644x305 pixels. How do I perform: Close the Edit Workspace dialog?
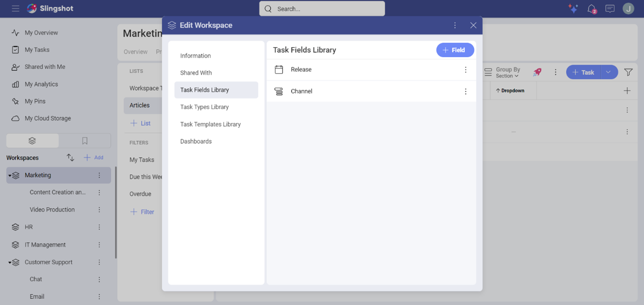click(473, 25)
